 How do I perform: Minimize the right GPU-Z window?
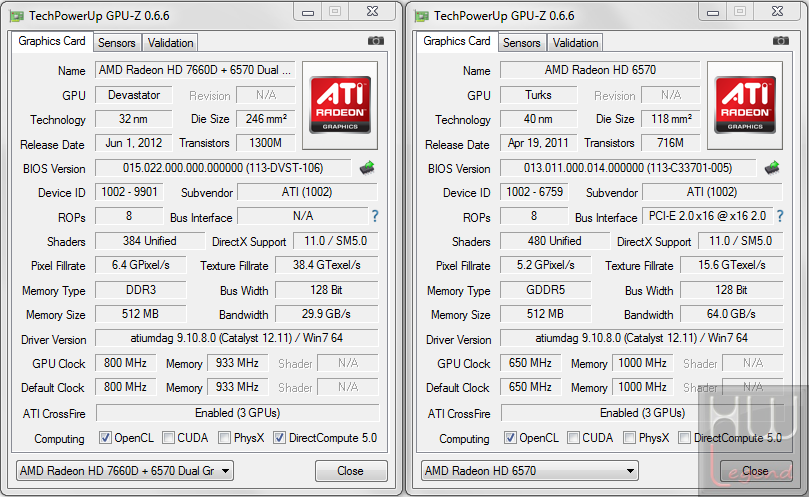[x=713, y=12]
